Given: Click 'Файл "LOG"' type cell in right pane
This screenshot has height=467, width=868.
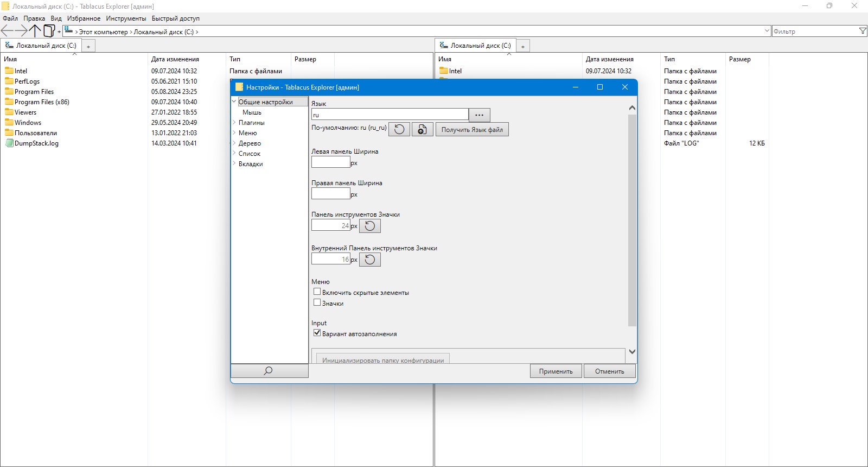Looking at the screenshot, I should coord(681,143).
